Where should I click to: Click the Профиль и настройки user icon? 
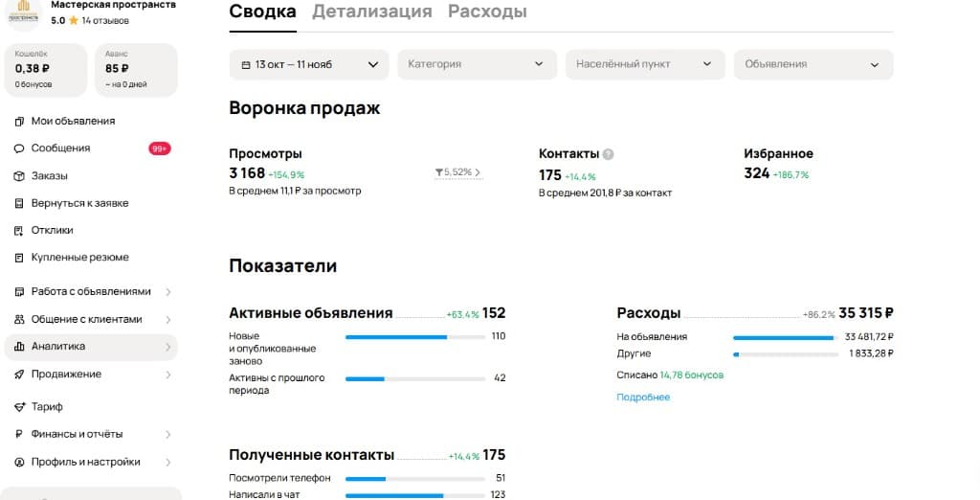pyautogui.click(x=19, y=462)
